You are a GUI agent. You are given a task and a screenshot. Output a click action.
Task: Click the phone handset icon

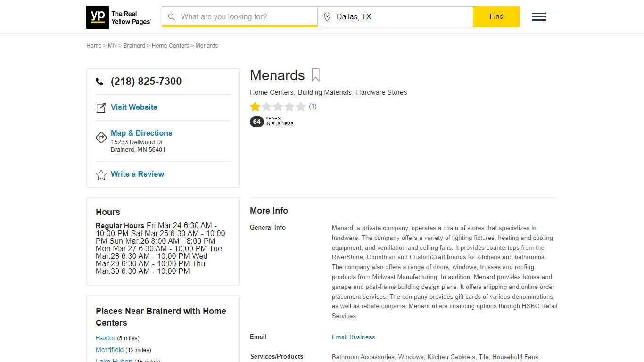pos(99,82)
